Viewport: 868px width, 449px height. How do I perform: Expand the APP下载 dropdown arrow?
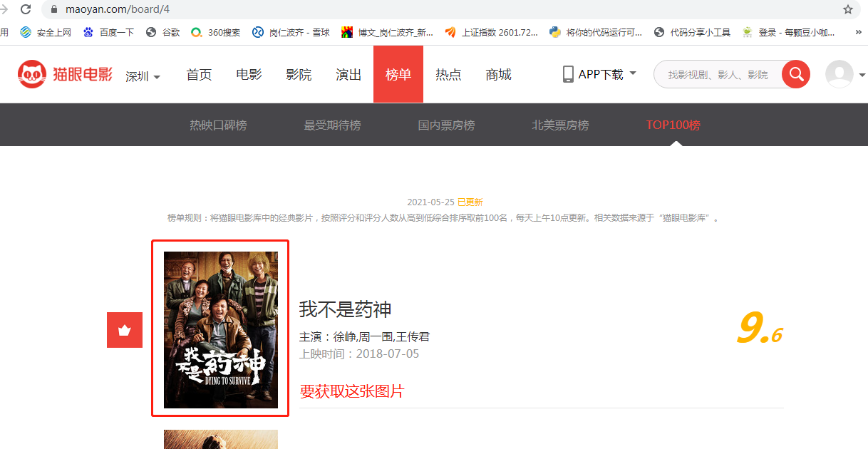pyautogui.click(x=633, y=73)
